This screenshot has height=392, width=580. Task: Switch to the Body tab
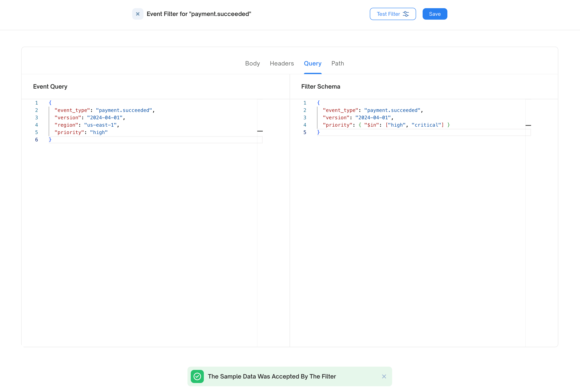(x=252, y=63)
